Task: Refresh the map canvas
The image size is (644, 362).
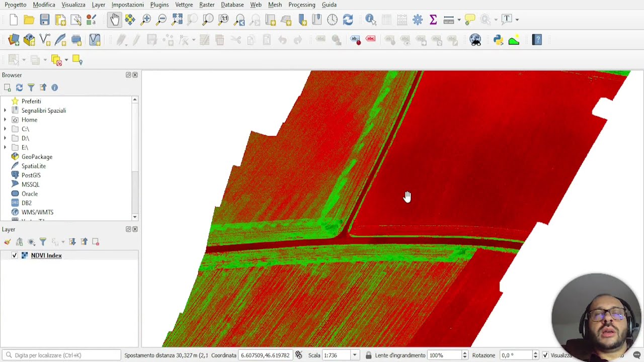Action: tap(348, 20)
